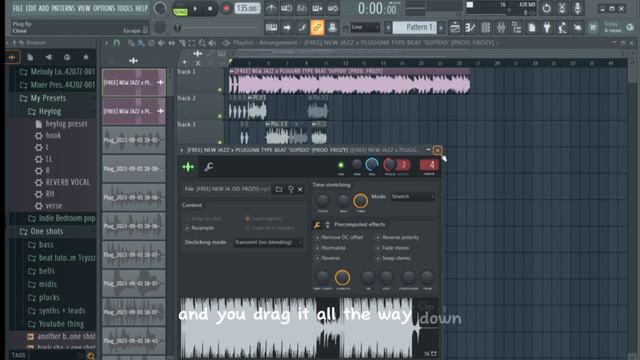Open the ADD menu

[44, 8]
